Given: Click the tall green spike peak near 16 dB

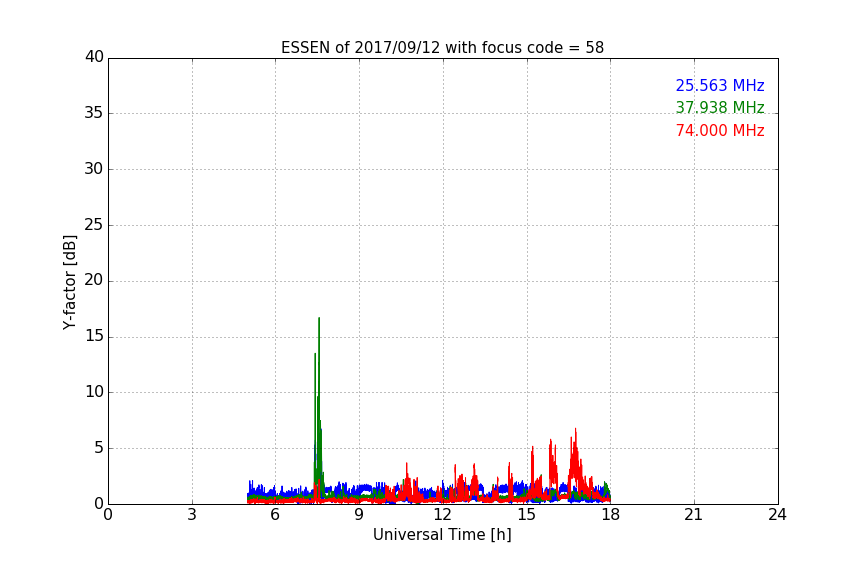Looking at the screenshot, I should coord(319,319).
